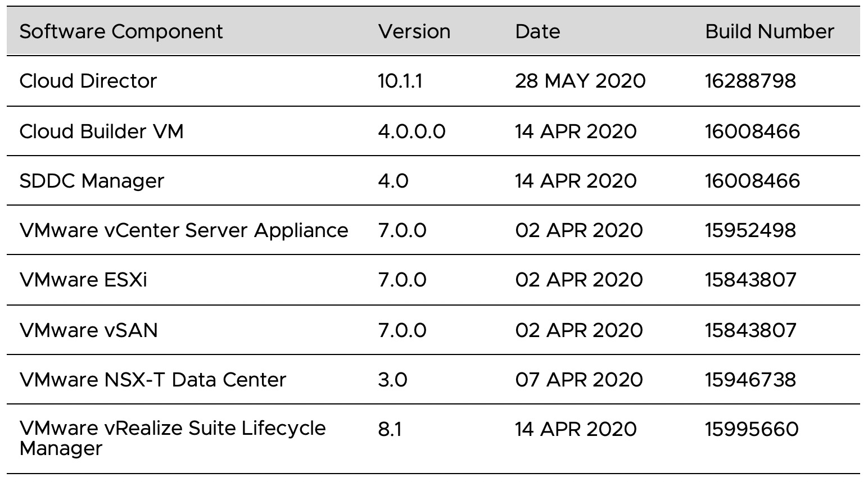This screenshot has width=868, height=482.
Task: Select VMware NSX-T Data Center cell
Action: click(x=152, y=380)
